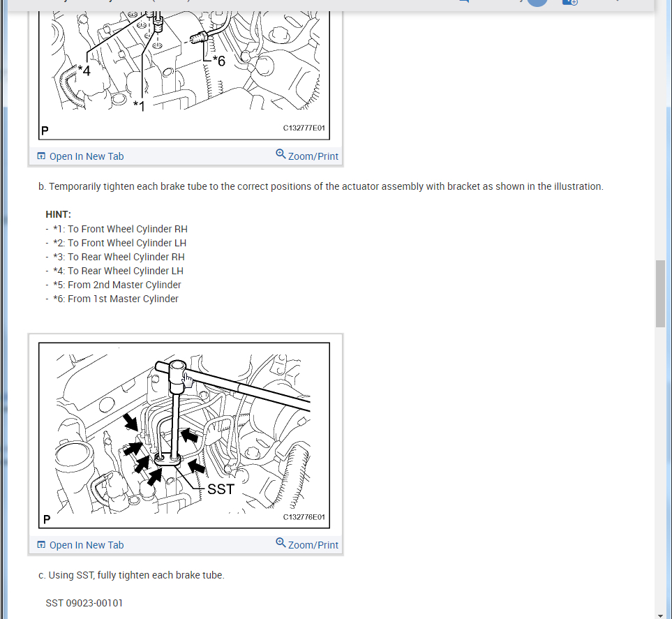This screenshot has width=672, height=619.
Task: Click '*5: From 2nd Master Cylinder'
Action: (x=117, y=285)
